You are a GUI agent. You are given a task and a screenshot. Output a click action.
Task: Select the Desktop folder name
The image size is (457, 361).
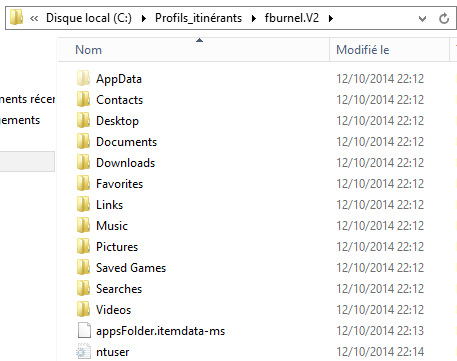[x=117, y=121]
